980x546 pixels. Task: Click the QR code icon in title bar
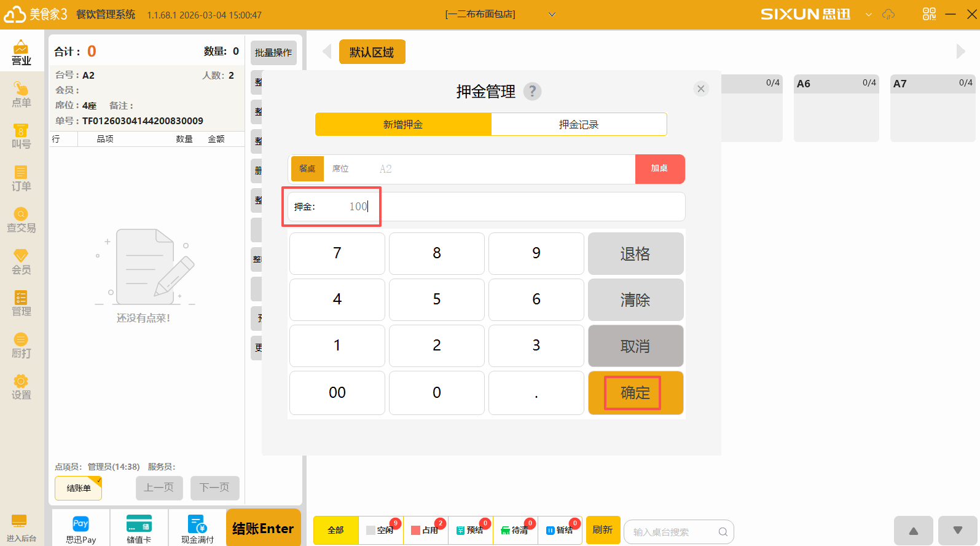[x=929, y=14]
